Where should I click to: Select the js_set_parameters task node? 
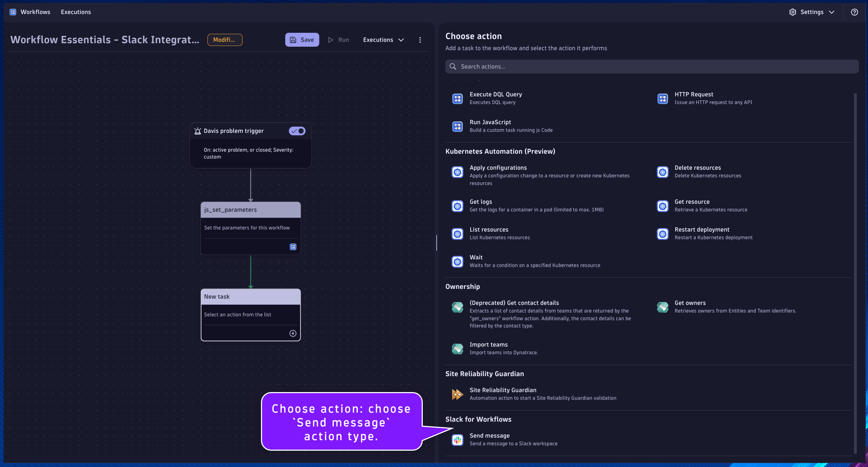point(250,228)
